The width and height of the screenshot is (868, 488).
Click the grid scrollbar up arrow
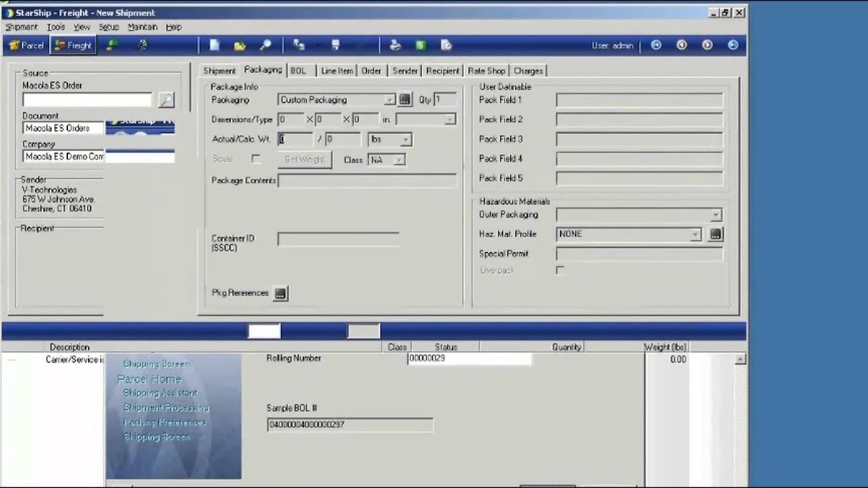coord(741,359)
